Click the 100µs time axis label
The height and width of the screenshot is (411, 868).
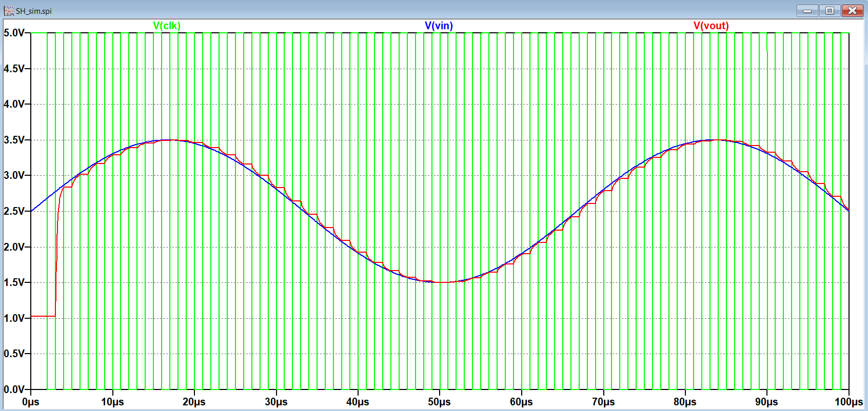pos(849,402)
